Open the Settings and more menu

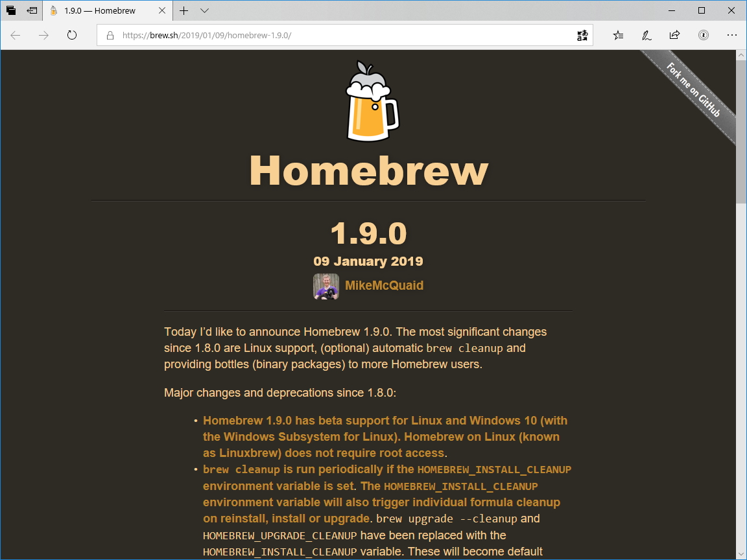tap(732, 36)
